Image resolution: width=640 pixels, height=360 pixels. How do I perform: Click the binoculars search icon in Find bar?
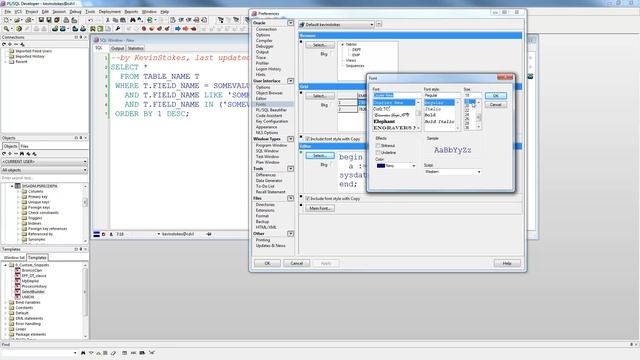[x=83, y=353]
